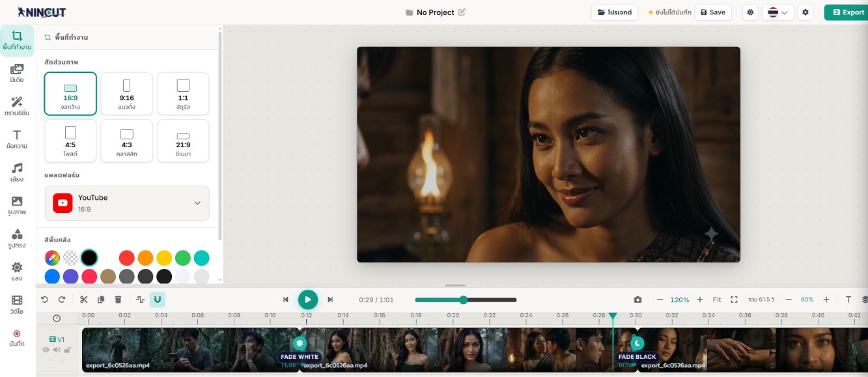
Task: Toggle fullscreen preview icon
Action: click(734, 300)
